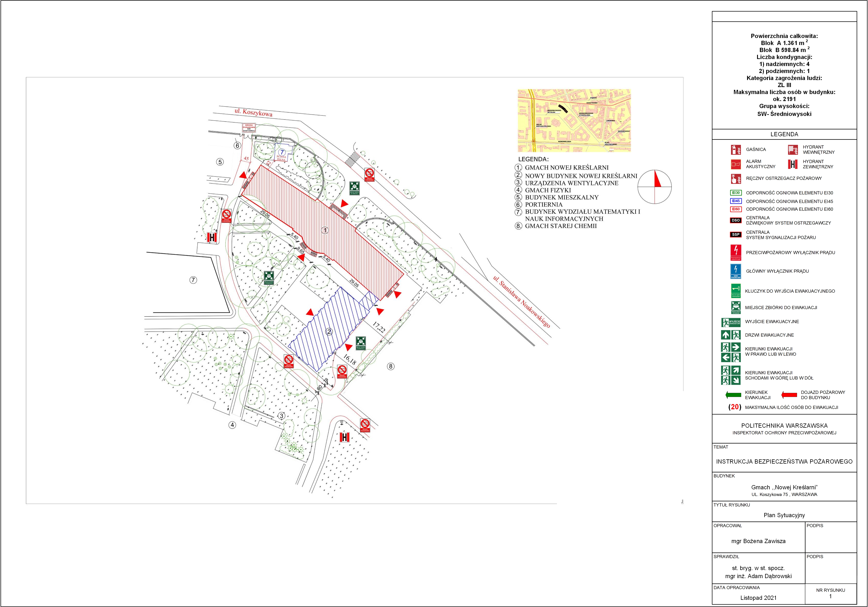The image size is (868, 607).
Task: Click the 'ŚCIANA PEŁNA' annotation on the plan
Action: click(x=281, y=158)
